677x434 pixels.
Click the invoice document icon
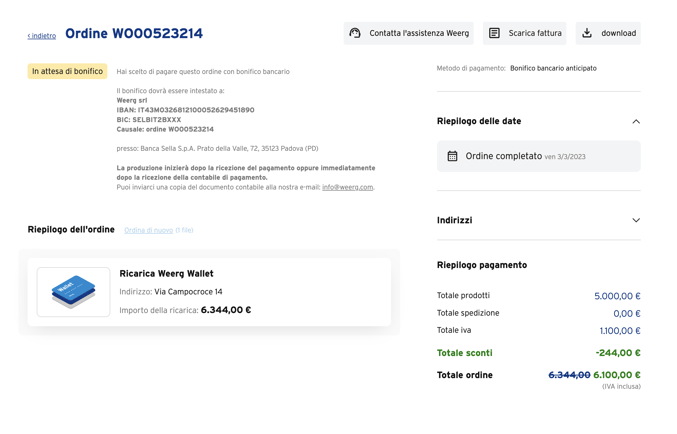pos(494,33)
